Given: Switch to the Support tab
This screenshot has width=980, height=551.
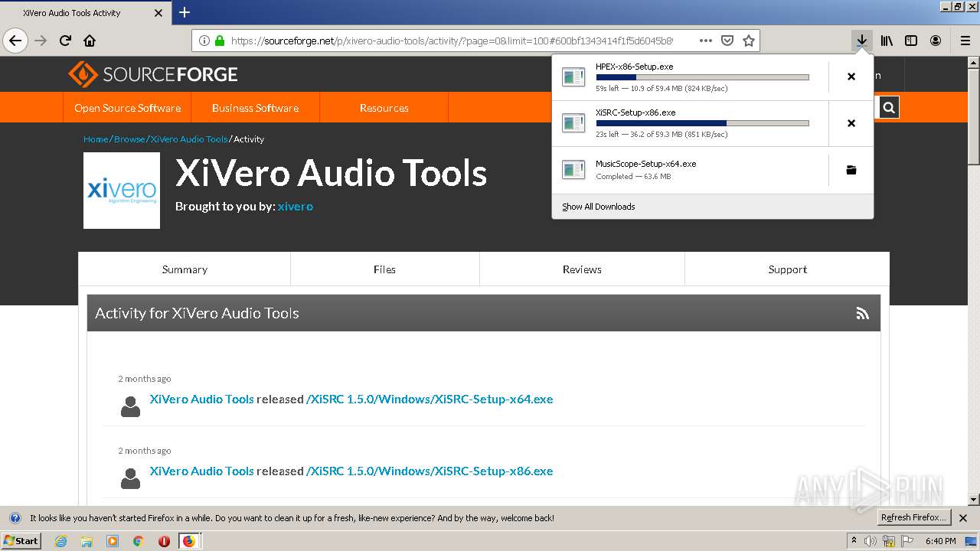Looking at the screenshot, I should [x=787, y=269].
